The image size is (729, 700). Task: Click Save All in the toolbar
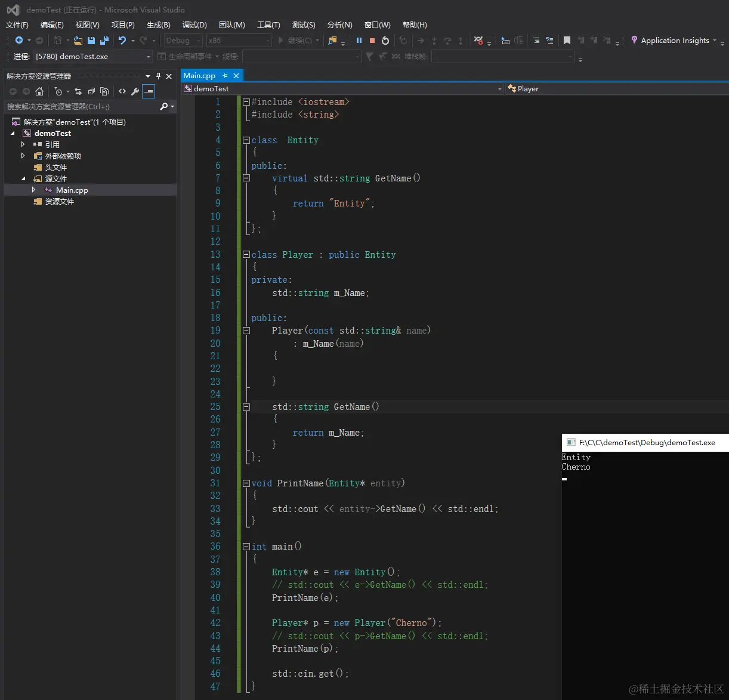[104, 41]
